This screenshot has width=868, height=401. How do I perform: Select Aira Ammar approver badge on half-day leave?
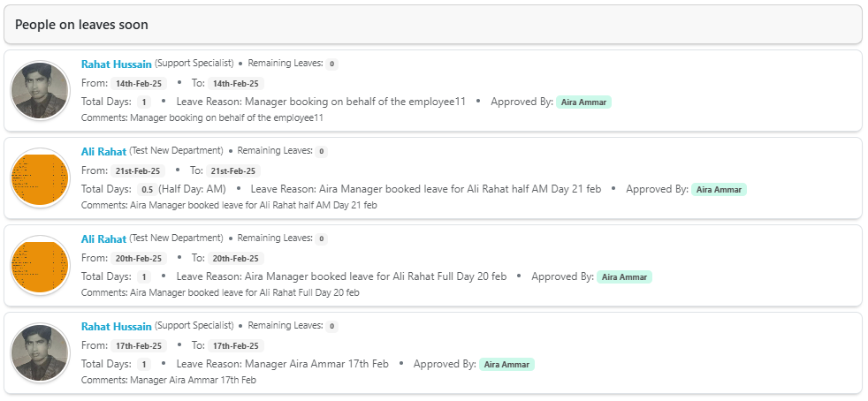click(x=719, y=189)
